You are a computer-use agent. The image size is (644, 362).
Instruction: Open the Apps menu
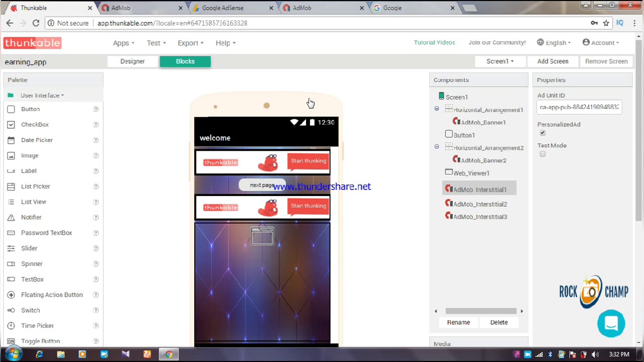click(x=123, y=43)
